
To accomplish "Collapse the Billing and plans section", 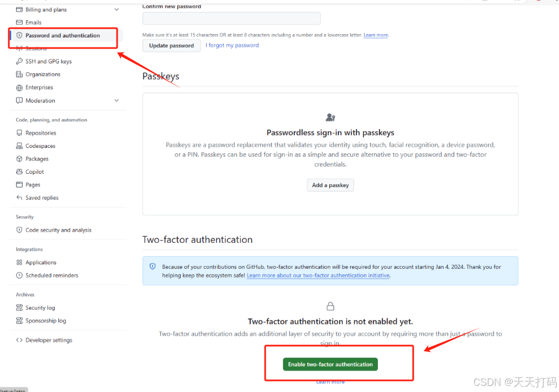I will point(116,9).
